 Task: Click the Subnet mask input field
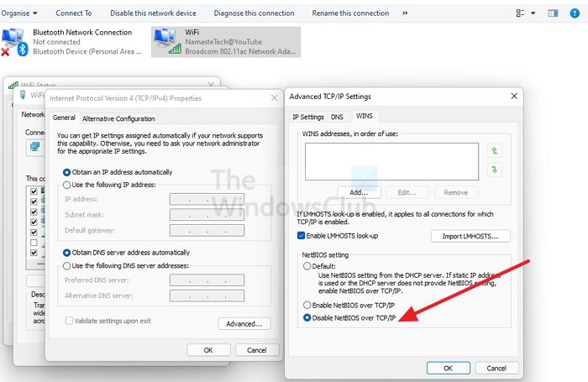207,215
